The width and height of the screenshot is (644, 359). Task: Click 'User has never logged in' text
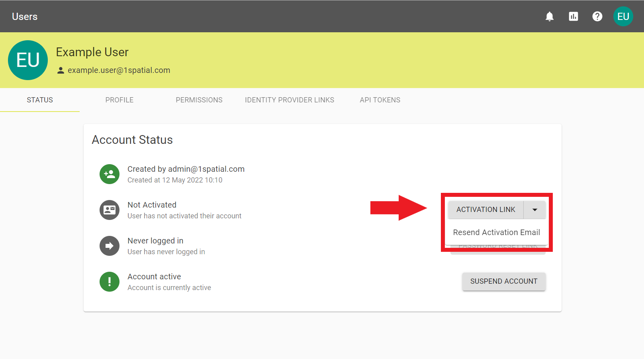pyautogui.click(x=166, y=252)
